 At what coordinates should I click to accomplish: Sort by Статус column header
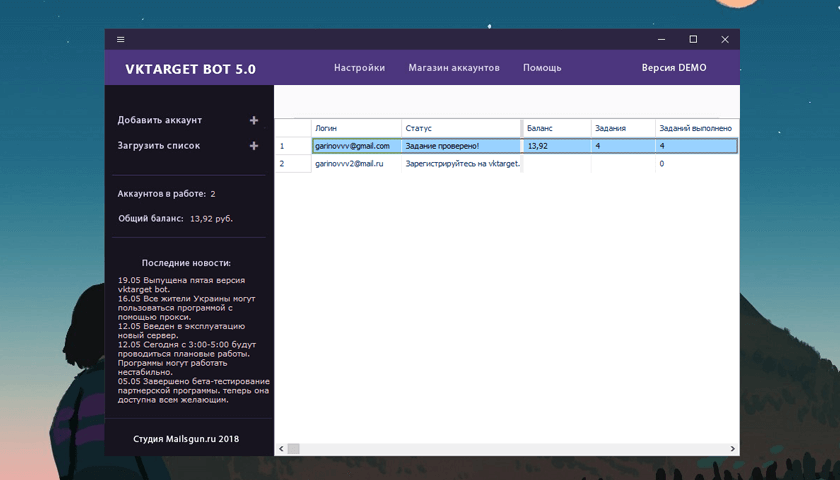[x=461, y=128]
